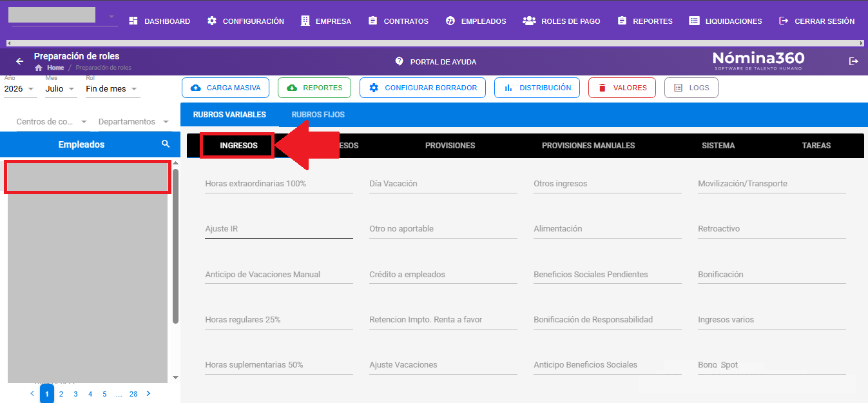868x403 pixels.
Task: Expand the Rol Fin de mes dropdown
Action: tap(113, 89)
